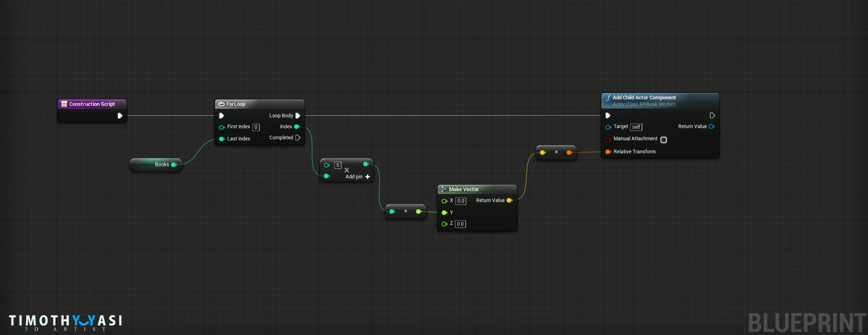Click the ForLoop loop icon in header
This screenshot has width=868, height=335.
click(222, 104)
